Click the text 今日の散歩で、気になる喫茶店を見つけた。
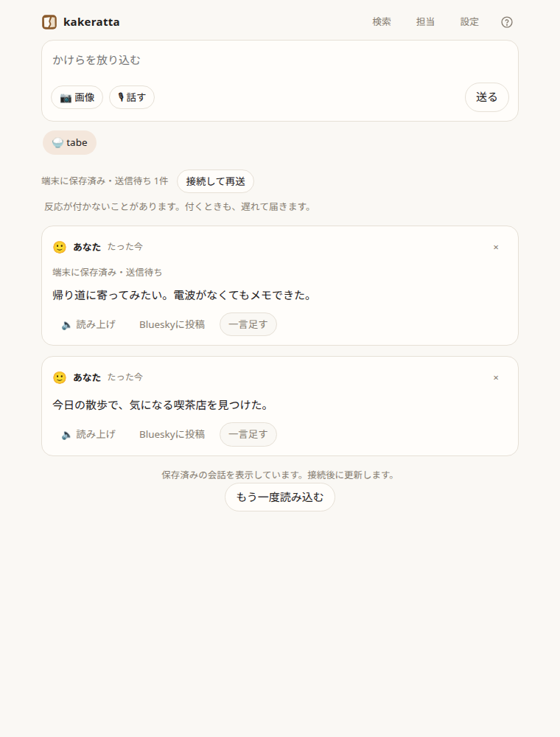 pyautogui.click(x=161, y=405)
